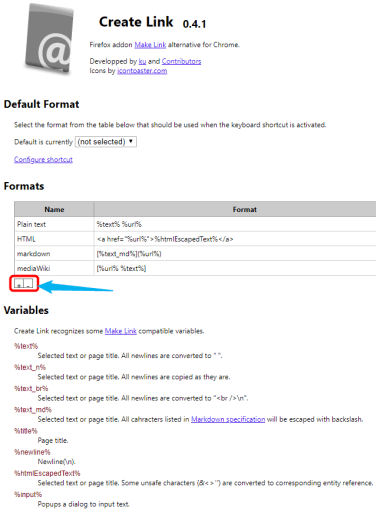The image size is (376, 510).
Task: Select the Plain text name cell
Action: [54, 224]
